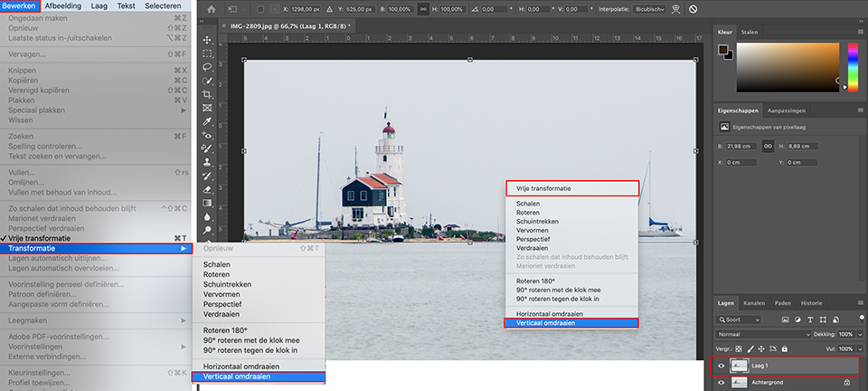Select the Rectangular Marquee tool

click(207, 53)
